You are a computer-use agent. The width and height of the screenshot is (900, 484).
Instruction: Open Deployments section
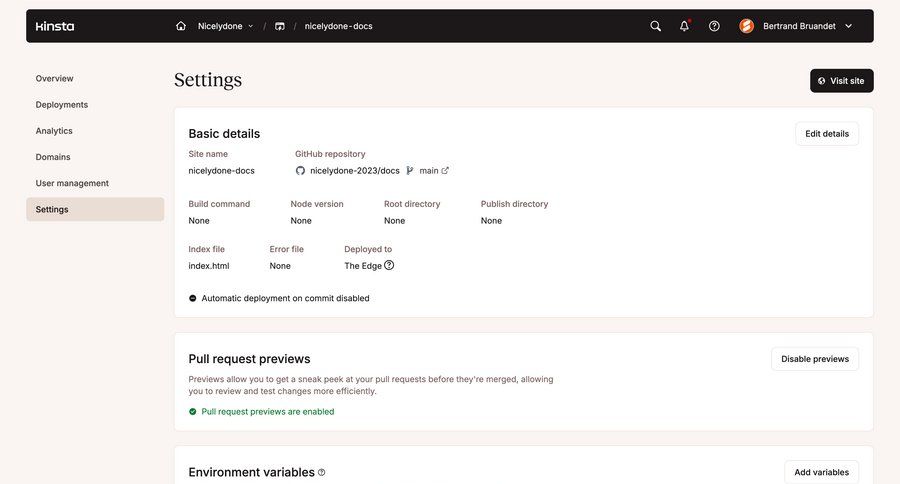click(62, 104)
